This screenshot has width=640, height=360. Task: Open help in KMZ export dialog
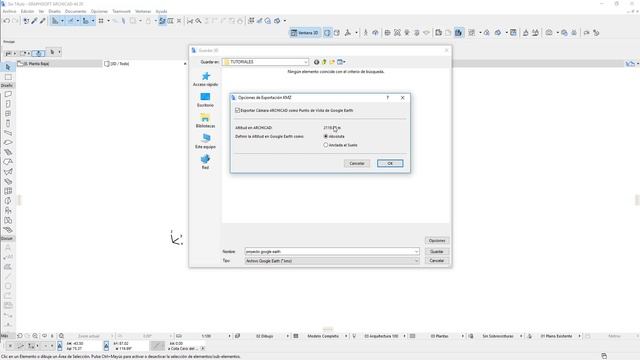[388, 98]
